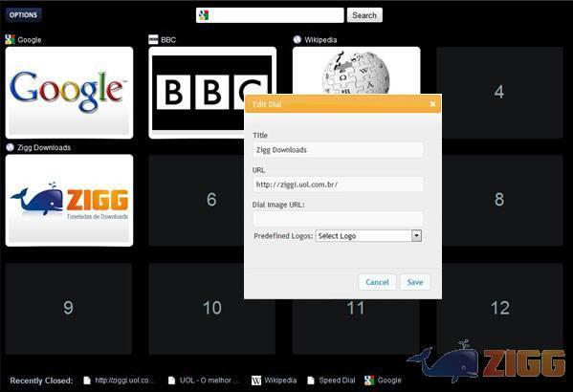Click Cancel in Edit Dial dialog
The image size is (573, 392).
tap(377, 282)
